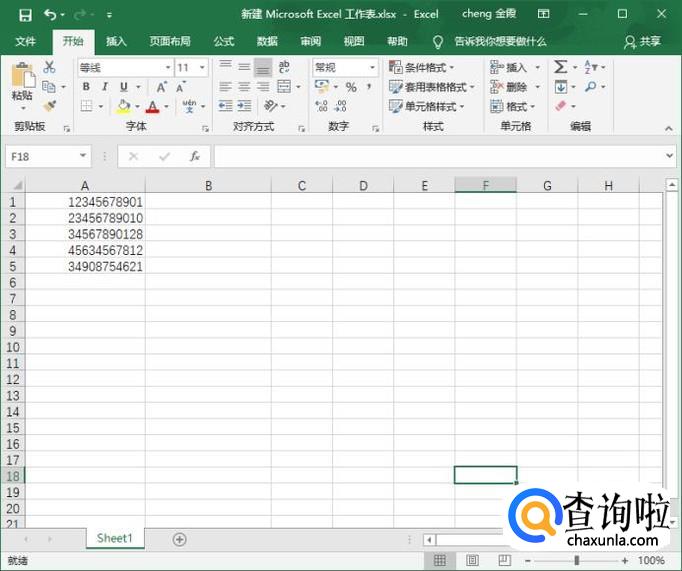Open the font name dropdown 等线

[x=168, y=67]
